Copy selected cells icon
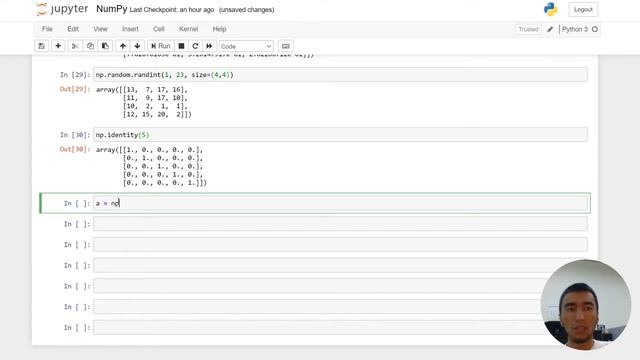The width and height of the screenshot is (640, 360). [x=90, y=46]
